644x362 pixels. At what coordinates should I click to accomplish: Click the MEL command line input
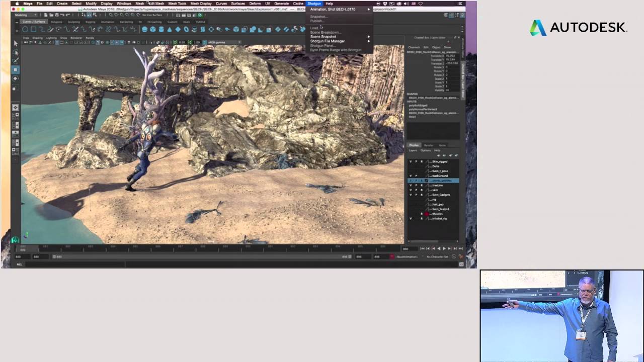(x=75, y=264)
